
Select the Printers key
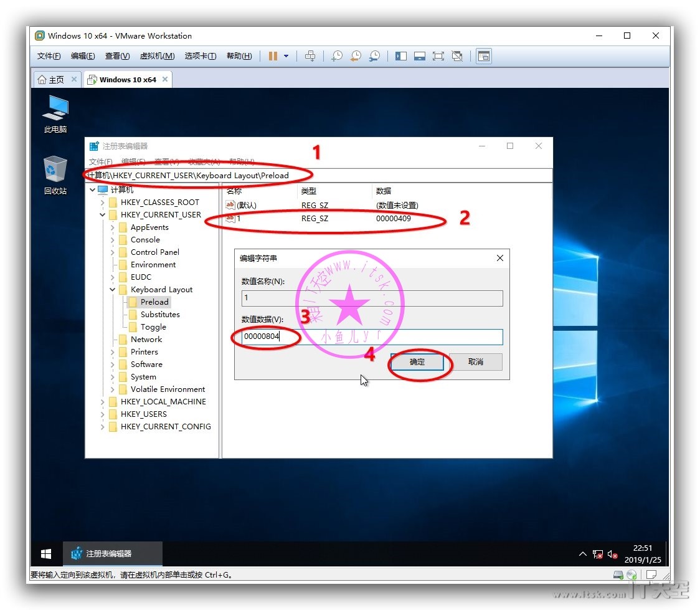(144, 352)
